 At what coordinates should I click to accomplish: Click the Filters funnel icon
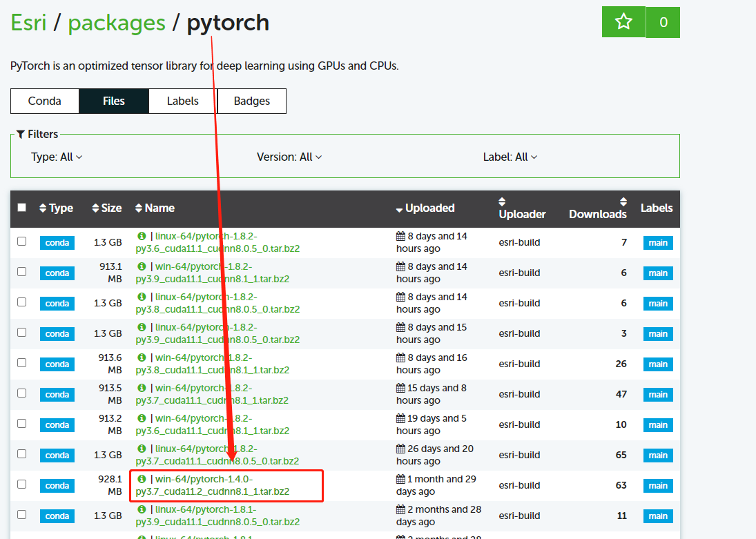point(21,135)
